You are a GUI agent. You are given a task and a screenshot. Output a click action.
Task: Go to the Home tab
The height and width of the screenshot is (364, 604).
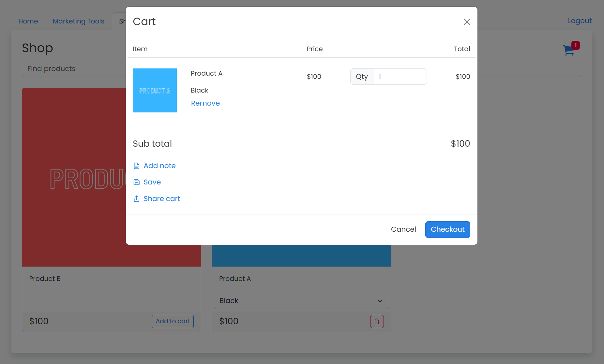click(28, 21)
